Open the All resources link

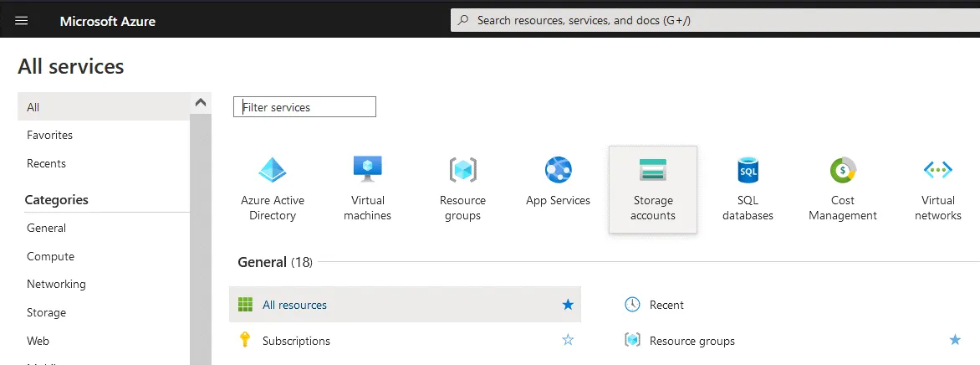[294, 305]
